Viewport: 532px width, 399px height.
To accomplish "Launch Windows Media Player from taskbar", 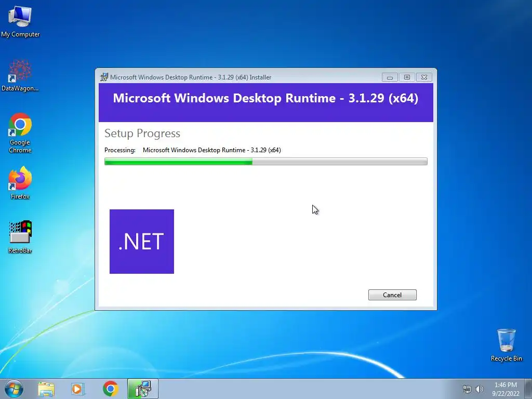I will point(77,389).
